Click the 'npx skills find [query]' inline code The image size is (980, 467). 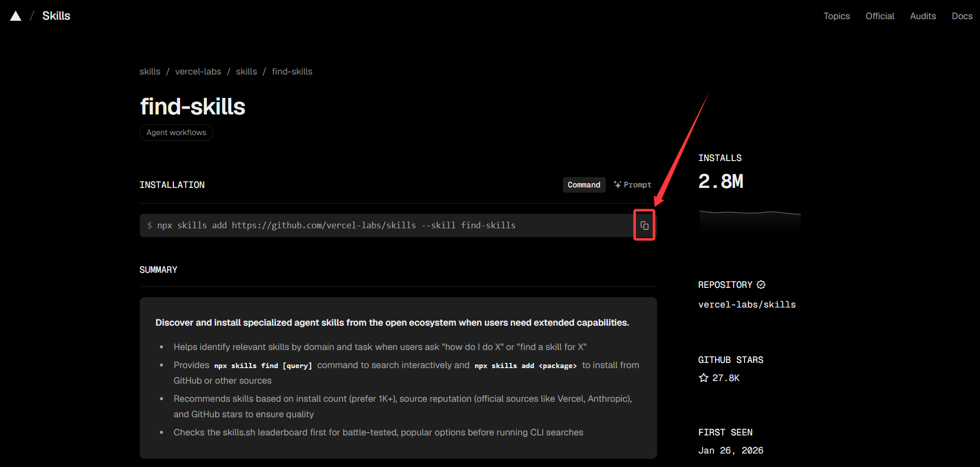263,366
